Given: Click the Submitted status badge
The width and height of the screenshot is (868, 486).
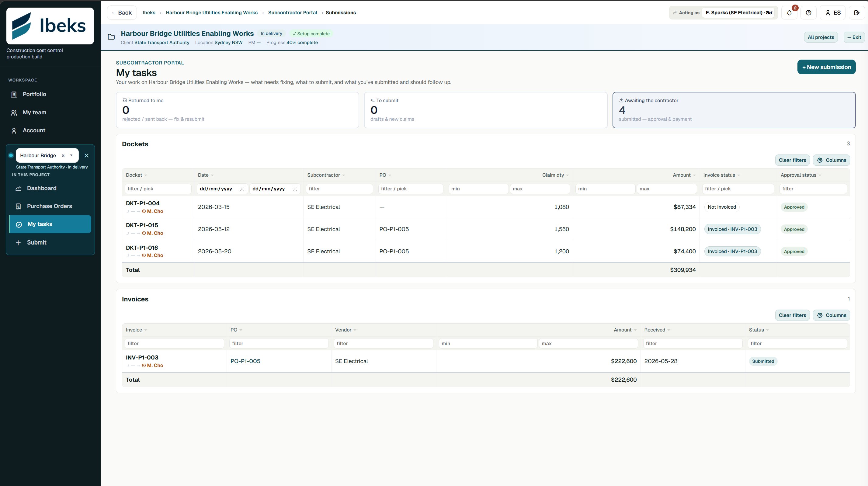Looking at the screenshot, I should [763, 361].
